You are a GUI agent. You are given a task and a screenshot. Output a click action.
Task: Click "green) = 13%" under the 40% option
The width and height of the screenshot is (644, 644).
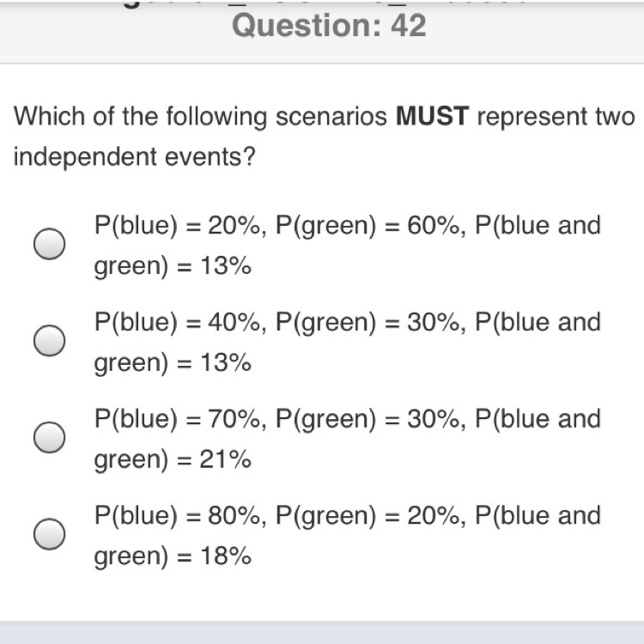173,364
